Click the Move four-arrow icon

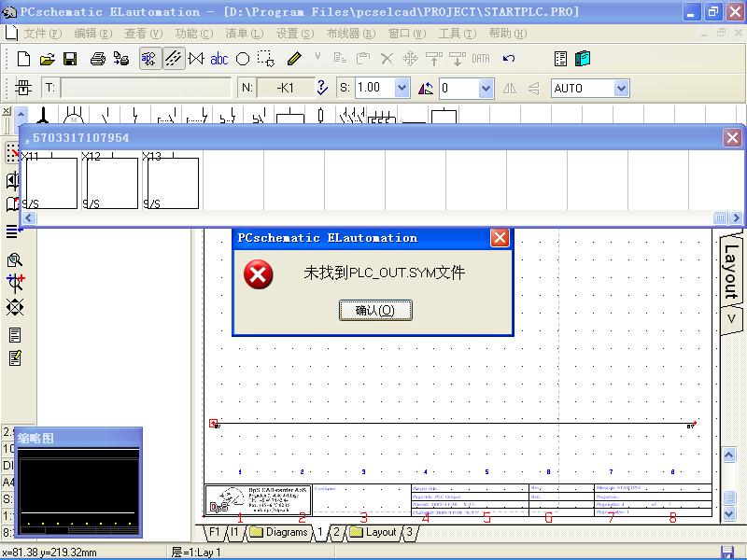[x=410, y=59]
